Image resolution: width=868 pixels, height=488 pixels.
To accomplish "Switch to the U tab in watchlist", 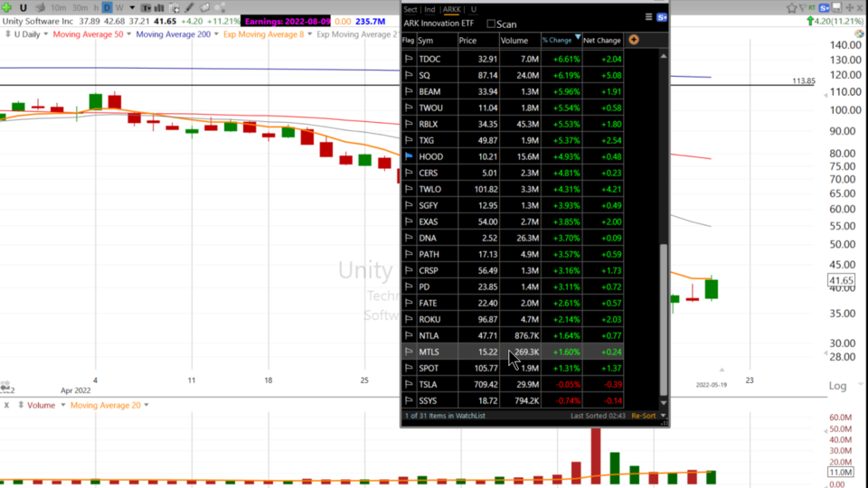I will (x=473, y=9).
